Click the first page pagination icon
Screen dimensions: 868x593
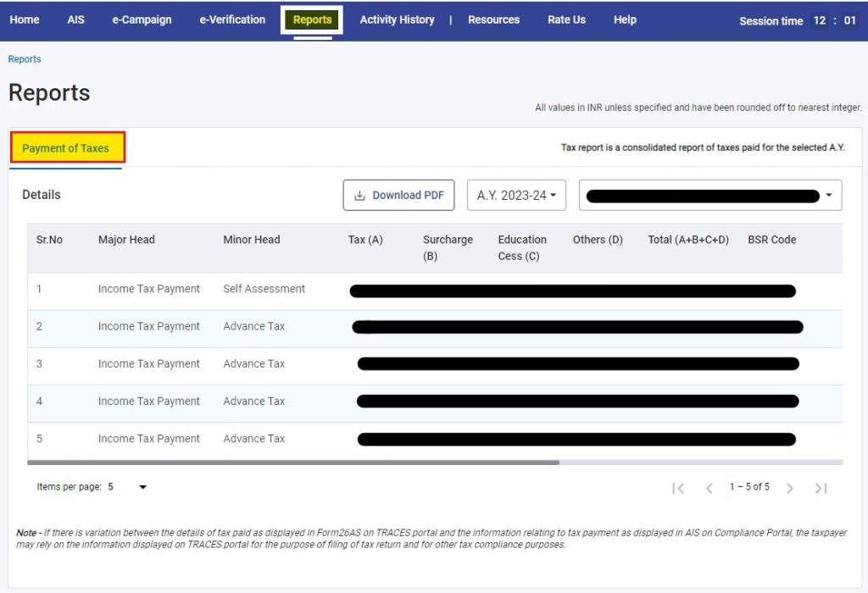pos(677,488)
